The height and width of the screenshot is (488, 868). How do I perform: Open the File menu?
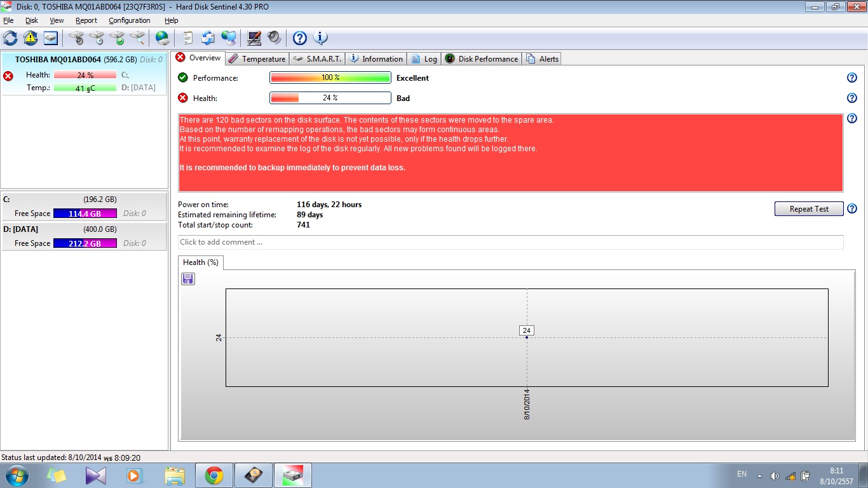[x=8, y=20]
